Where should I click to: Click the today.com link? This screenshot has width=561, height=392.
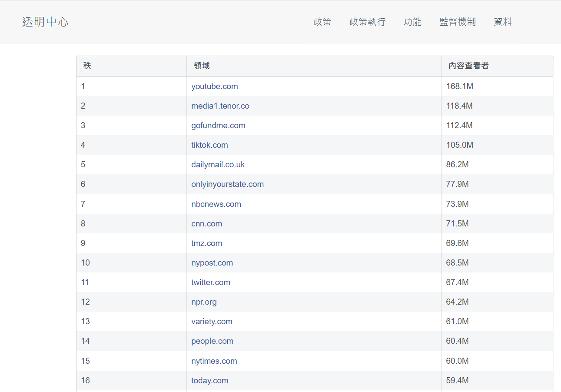click(209, 381)
